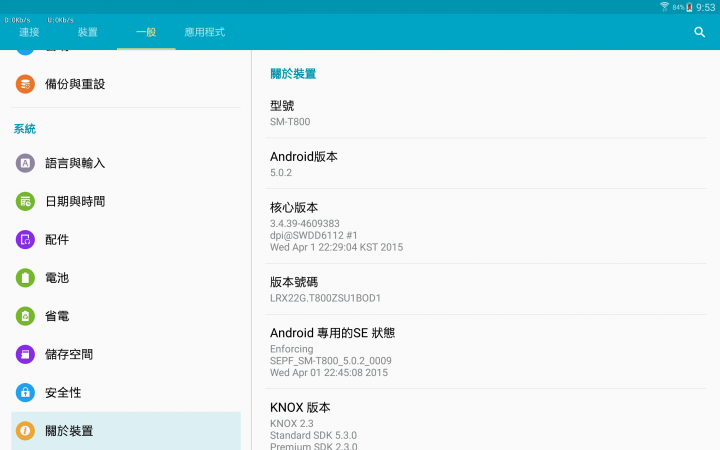Open the 省電 settings entry
The height and width of the screenshot is (450, 720).
pyautogui.click(x=126, y=316)
